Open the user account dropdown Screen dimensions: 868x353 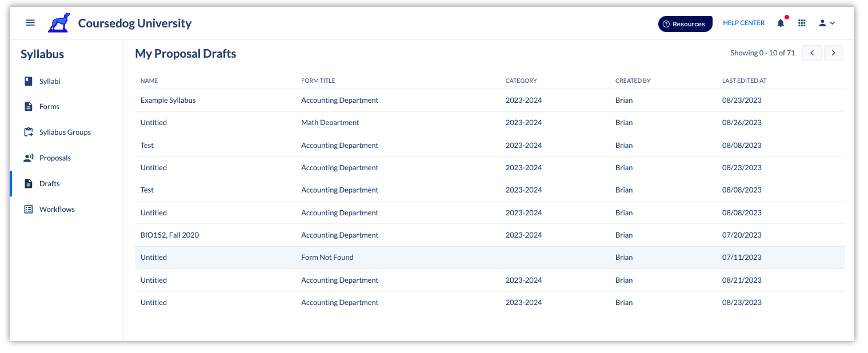(x=827, y=23)
